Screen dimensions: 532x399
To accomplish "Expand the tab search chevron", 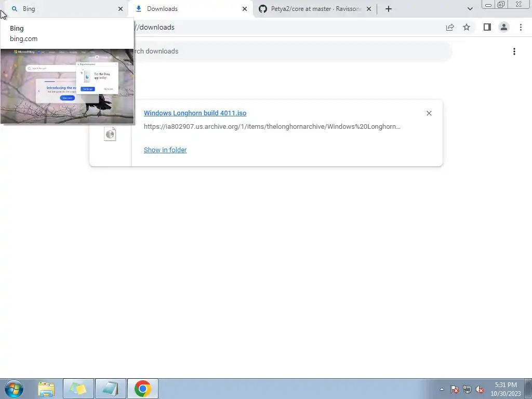I will click(x=470, y=9).
